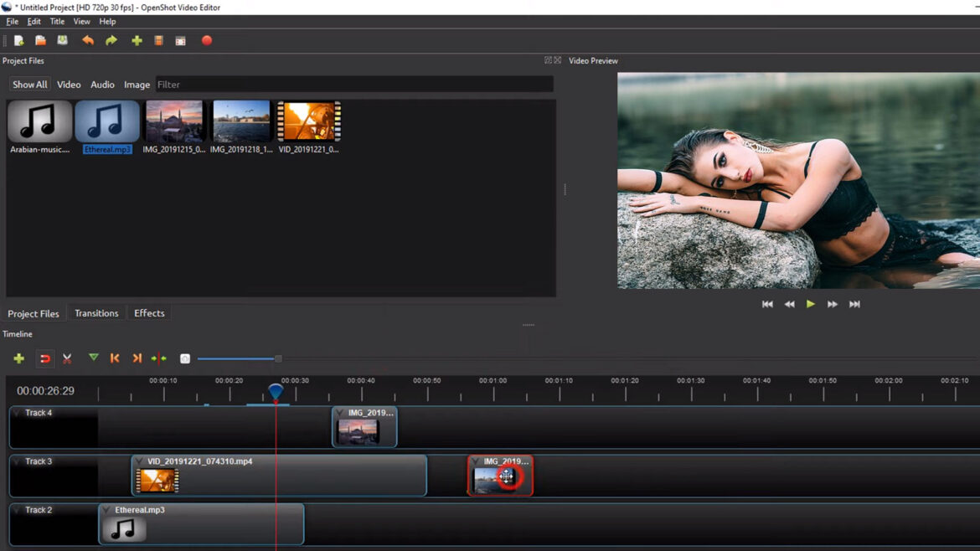Add a new track with the green plus
Screen dimensions: 980x551
tap(18, 358)
